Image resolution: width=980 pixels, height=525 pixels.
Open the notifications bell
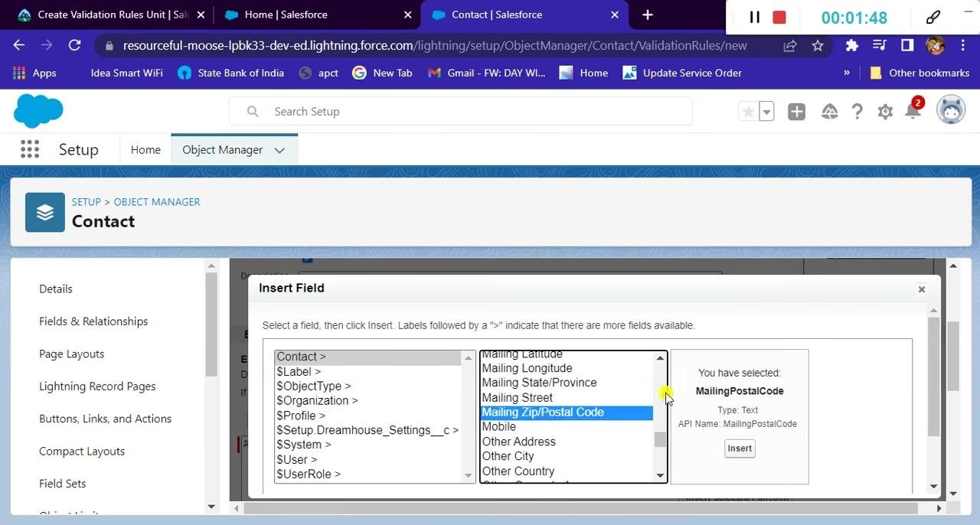click(x=913, y=112)
